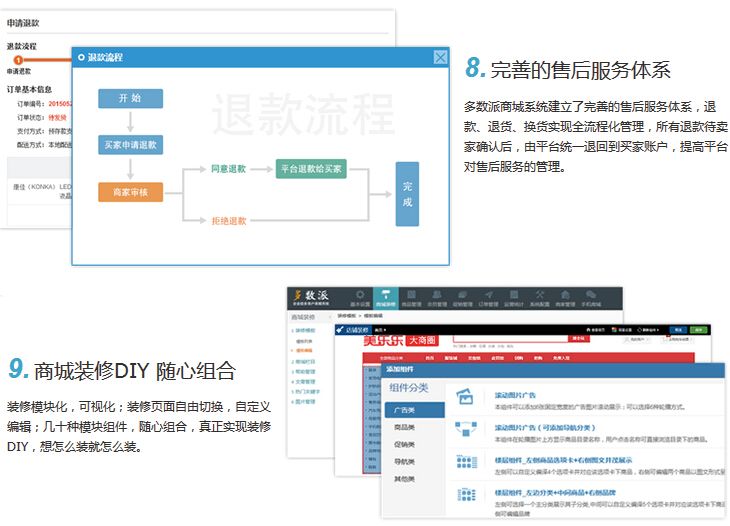This screenshot has width=730, height=526.
Task: Click the tall 完成 box in the flowchart
Action: 407,194
